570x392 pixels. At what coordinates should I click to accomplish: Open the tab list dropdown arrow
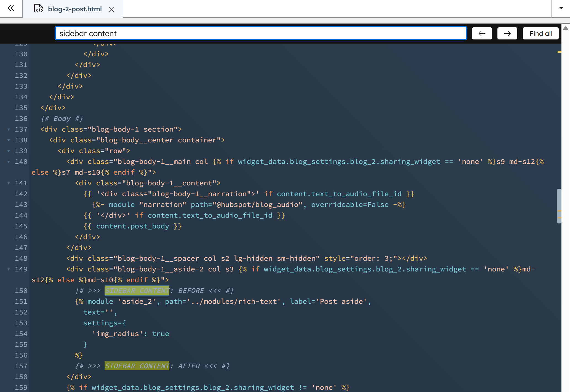tap(561, 8)
